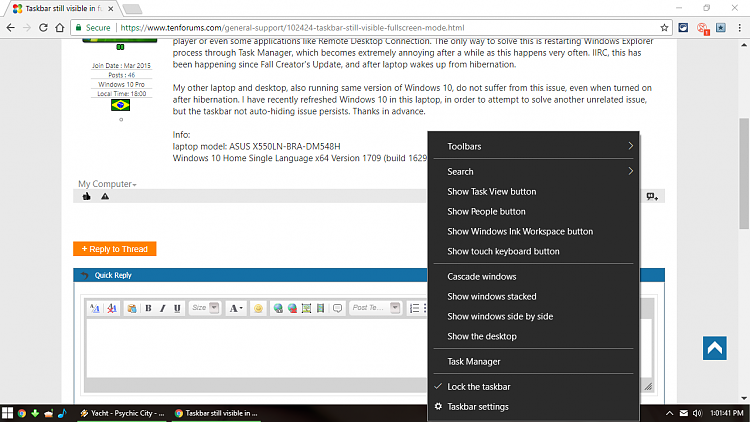Image resolution: width=750 pixels, height=422 pixels.
Task: Toggle Show People button
Action: pos(533,211)
